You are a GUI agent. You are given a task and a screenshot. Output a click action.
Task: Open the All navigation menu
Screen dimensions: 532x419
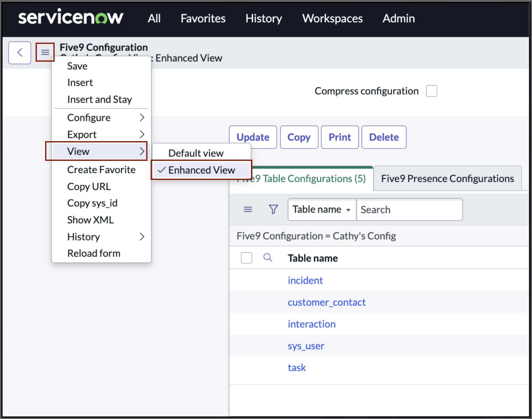[154, 18]
